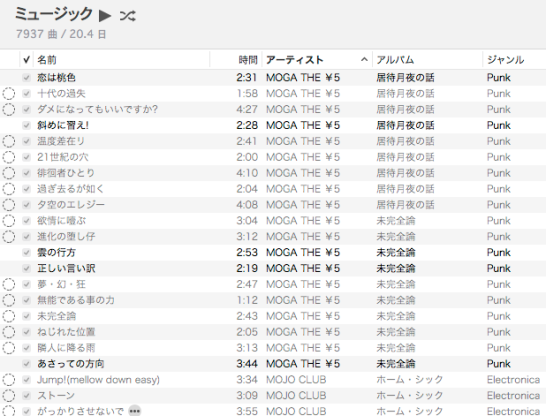
Task: Click cloud status circle for 徘徊者ひとり
Action: pos(9,173)
